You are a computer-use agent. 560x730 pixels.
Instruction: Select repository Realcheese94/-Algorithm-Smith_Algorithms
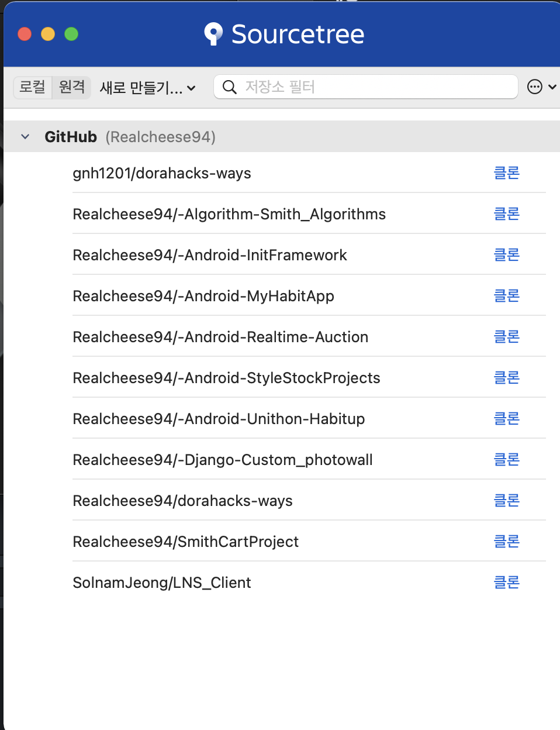(229, 215)
